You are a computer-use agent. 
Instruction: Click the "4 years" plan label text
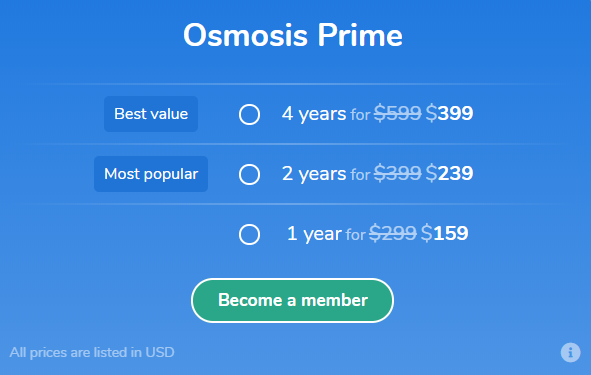(x=314, y=113)
